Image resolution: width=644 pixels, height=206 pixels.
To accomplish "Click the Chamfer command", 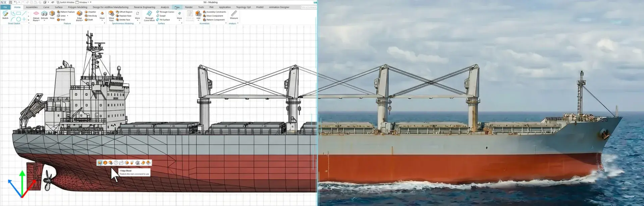I will (x=90, y=12).
